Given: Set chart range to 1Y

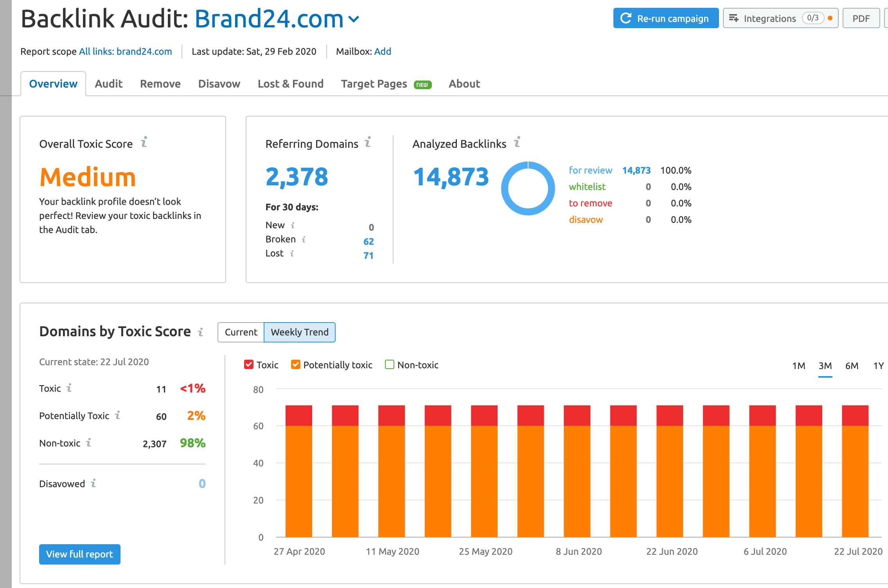Looking at the screenshot, I should 879,366.
